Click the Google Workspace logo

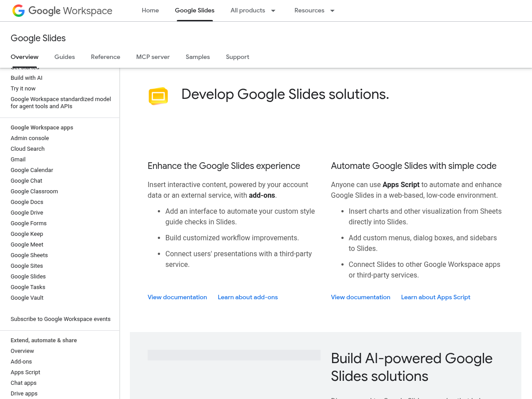[x=62, y=11]
